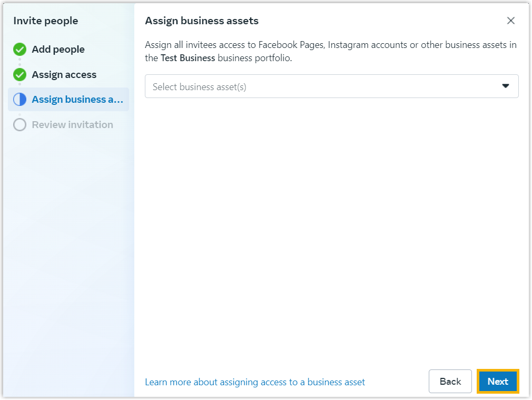The width and height of the screenshot is (532, 400).
Task: Click the Invite people sidebar heading
Action: point(46,21)
